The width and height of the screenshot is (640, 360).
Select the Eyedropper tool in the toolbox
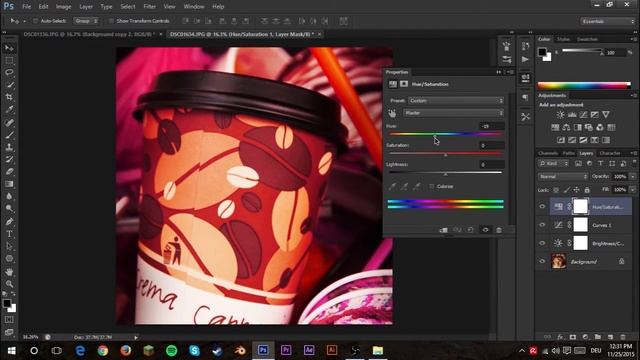9,109
